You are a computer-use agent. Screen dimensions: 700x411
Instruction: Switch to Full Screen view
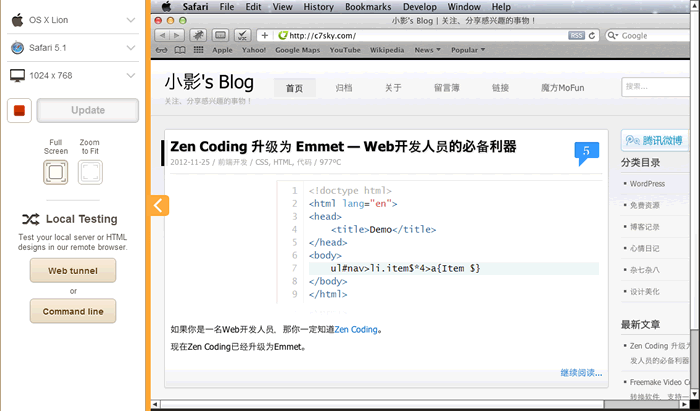click(x=56, y=172)
